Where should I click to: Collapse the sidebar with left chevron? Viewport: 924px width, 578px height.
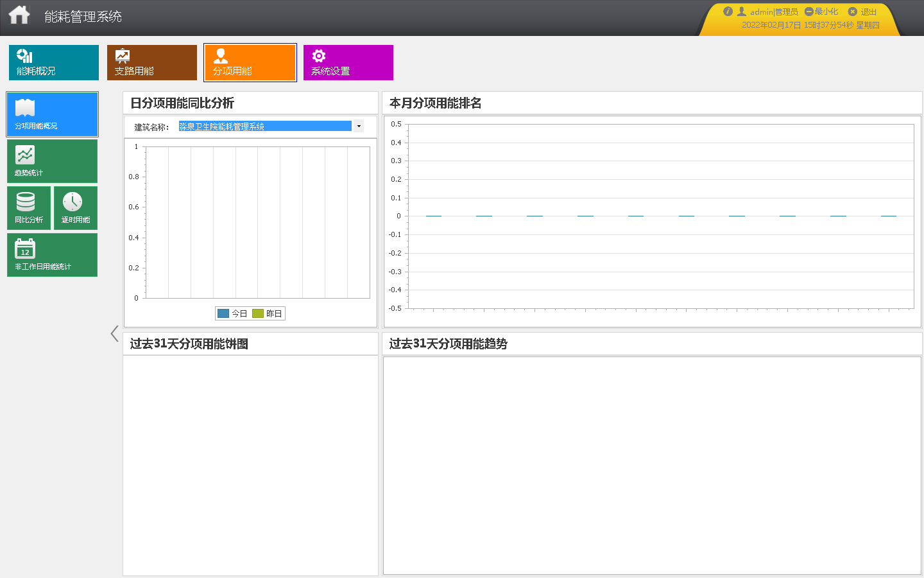point(114,333)
